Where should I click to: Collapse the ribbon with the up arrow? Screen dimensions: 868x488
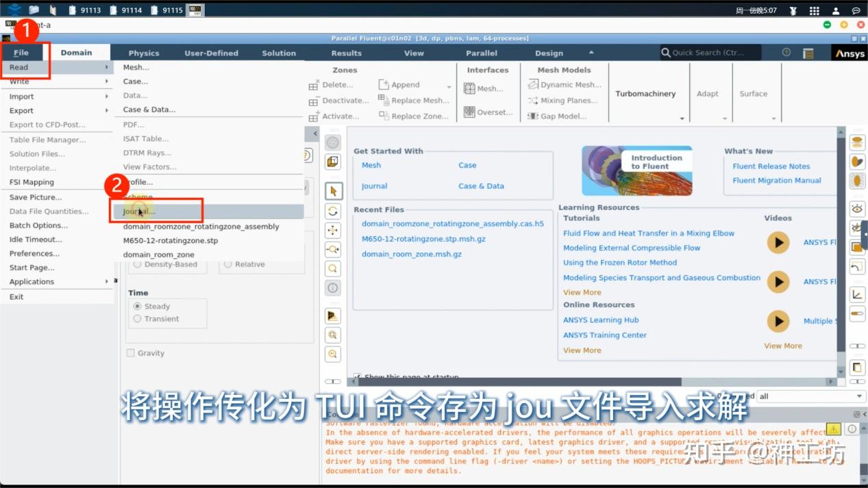[591, 52]
